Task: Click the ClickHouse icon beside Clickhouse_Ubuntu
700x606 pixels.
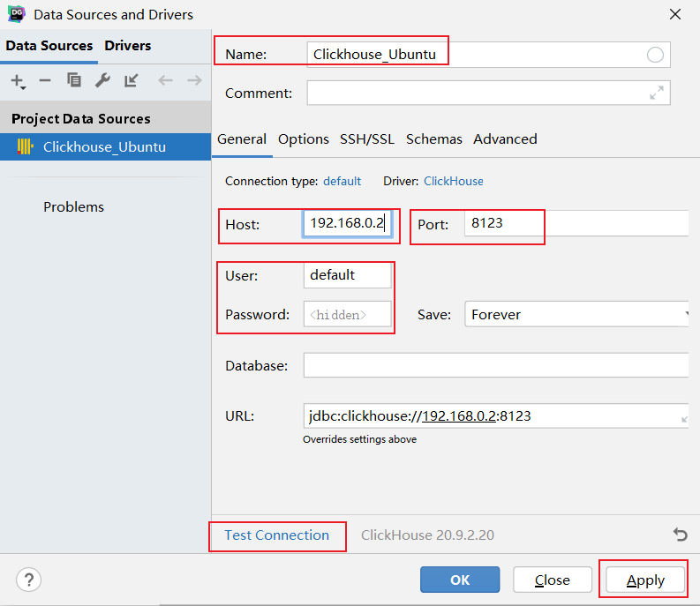Action: coord(25,146)
